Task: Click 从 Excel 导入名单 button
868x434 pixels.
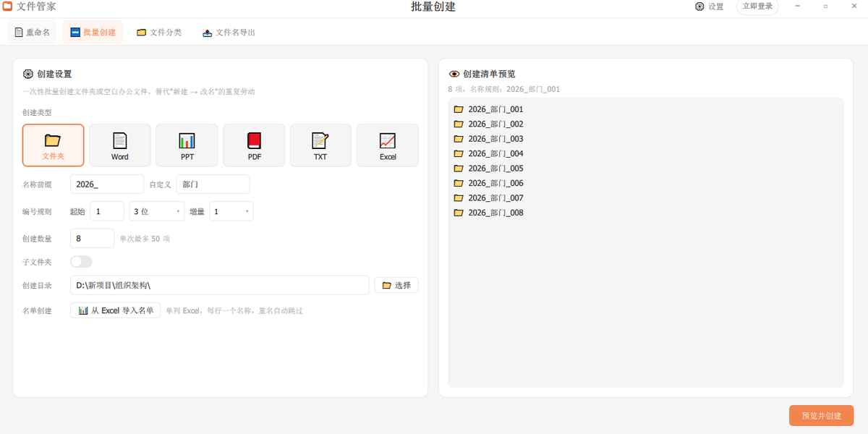Action: (x=116, y=310)
